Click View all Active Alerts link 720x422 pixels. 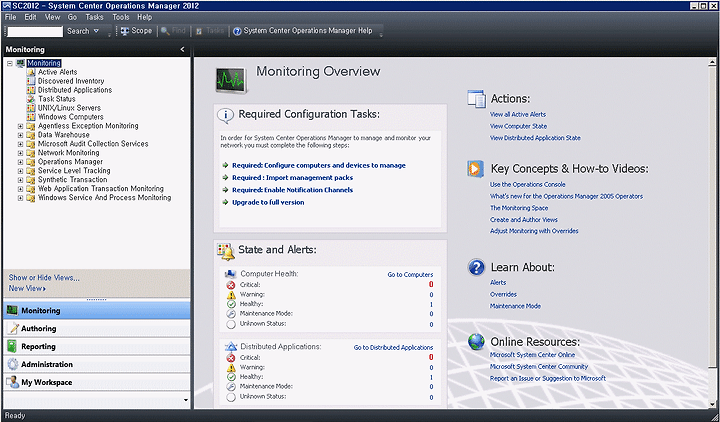518,114
